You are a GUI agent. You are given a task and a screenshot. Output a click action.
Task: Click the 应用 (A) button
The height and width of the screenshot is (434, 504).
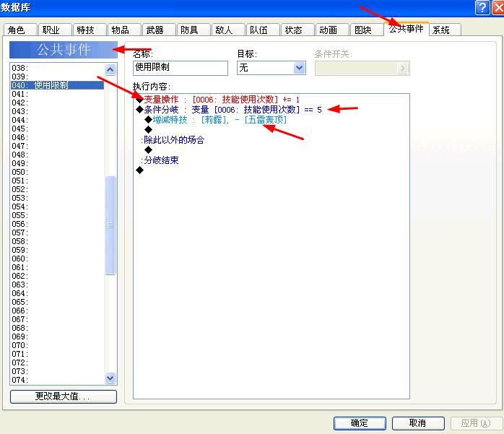point(476,423)
